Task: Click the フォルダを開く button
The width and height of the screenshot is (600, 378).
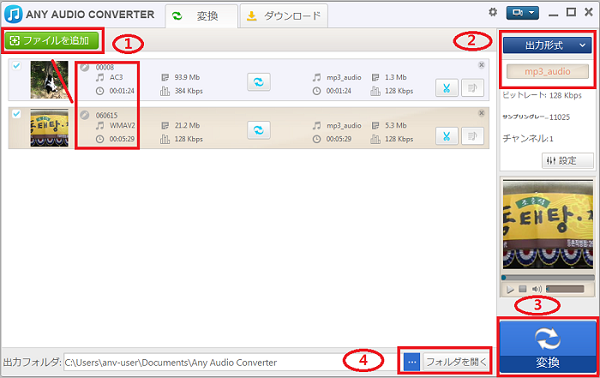Action: tap(456, 362)
